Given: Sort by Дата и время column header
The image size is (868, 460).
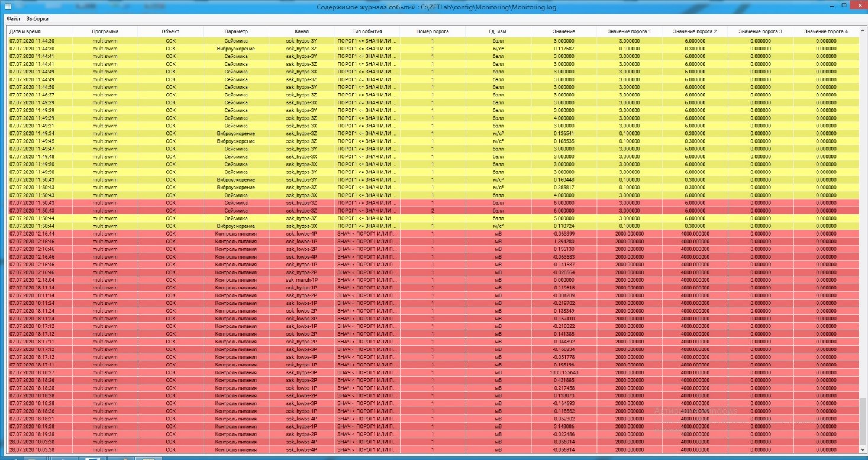Looking at the screenshot, I should 39,31.
